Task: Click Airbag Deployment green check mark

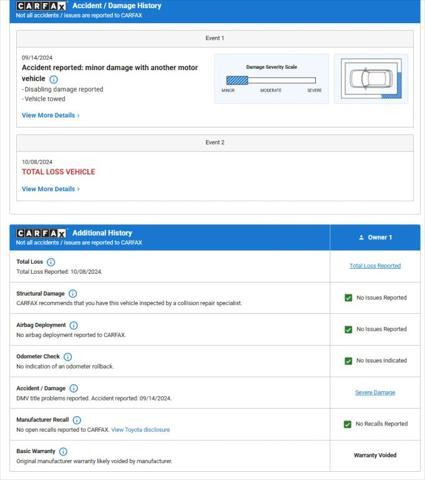Action: [348, 329]
